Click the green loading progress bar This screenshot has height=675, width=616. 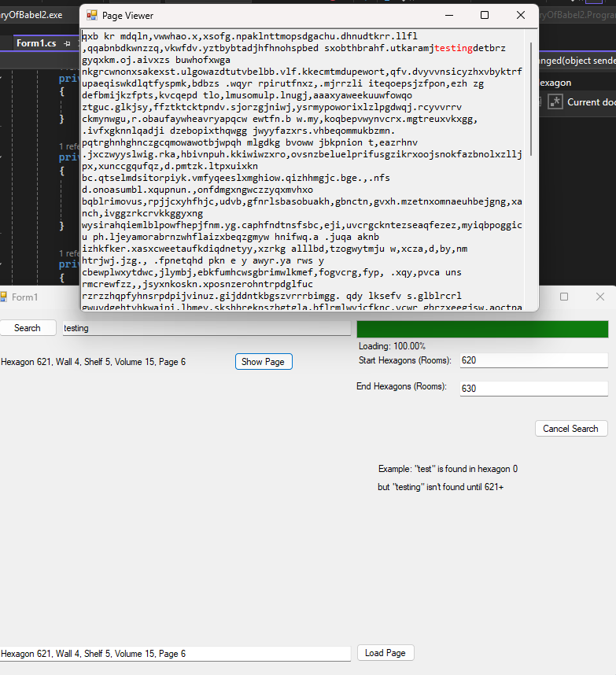point(482,329)
